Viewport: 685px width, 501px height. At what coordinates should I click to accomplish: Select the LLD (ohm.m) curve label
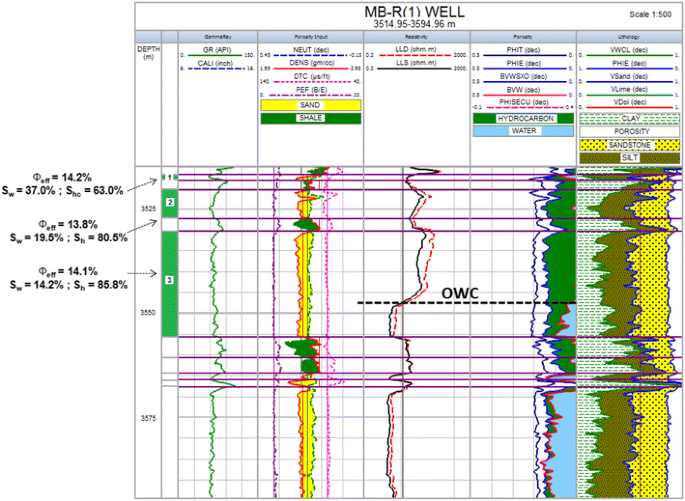pos(415,50)
